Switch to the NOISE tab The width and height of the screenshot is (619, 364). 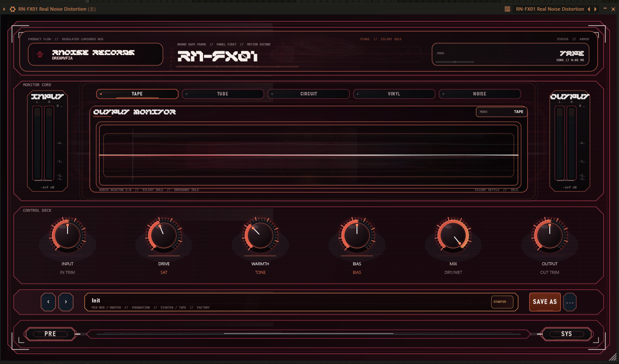[480, 94]
